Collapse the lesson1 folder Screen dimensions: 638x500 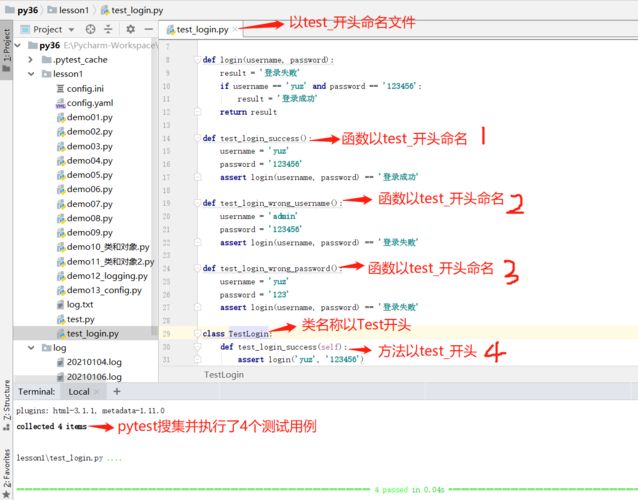pyautogui.click(x=31, y=74)
